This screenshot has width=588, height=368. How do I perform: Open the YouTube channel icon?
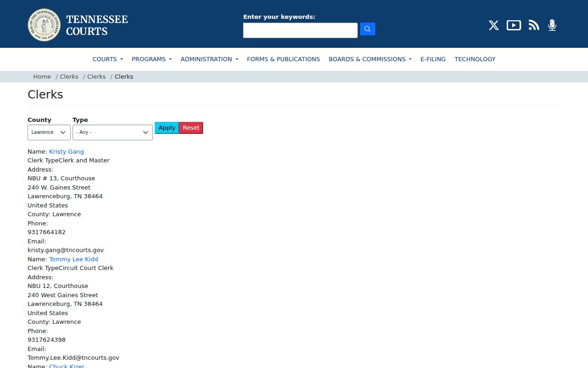(514, 25)
